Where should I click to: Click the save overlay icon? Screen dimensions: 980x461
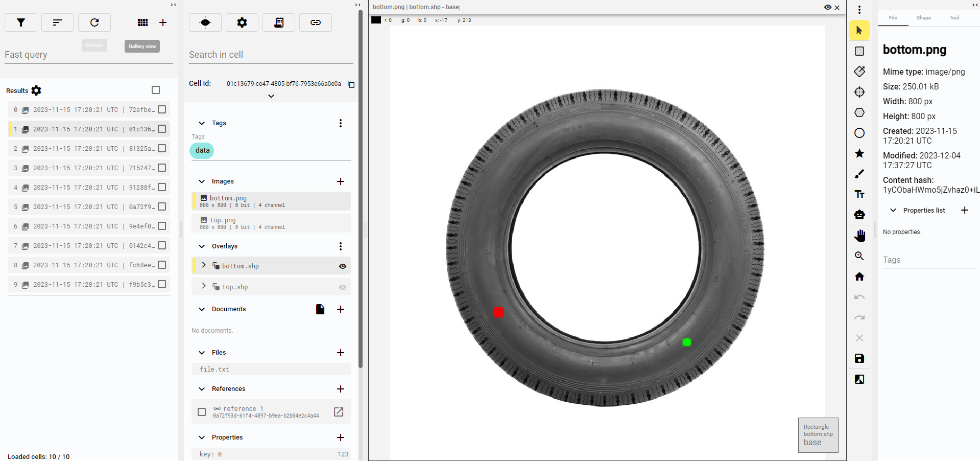pos(859,358)
